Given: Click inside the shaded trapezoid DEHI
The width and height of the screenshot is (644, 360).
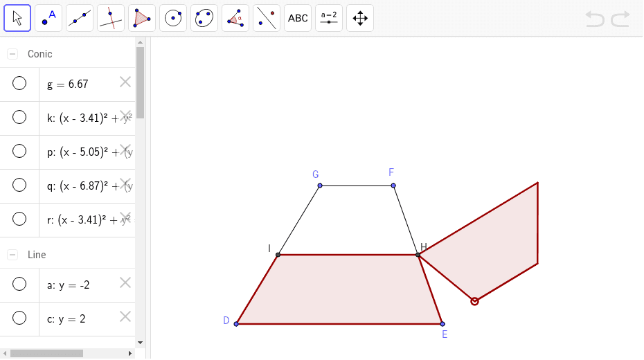Looking at the screenshot, I should point(341,289).
